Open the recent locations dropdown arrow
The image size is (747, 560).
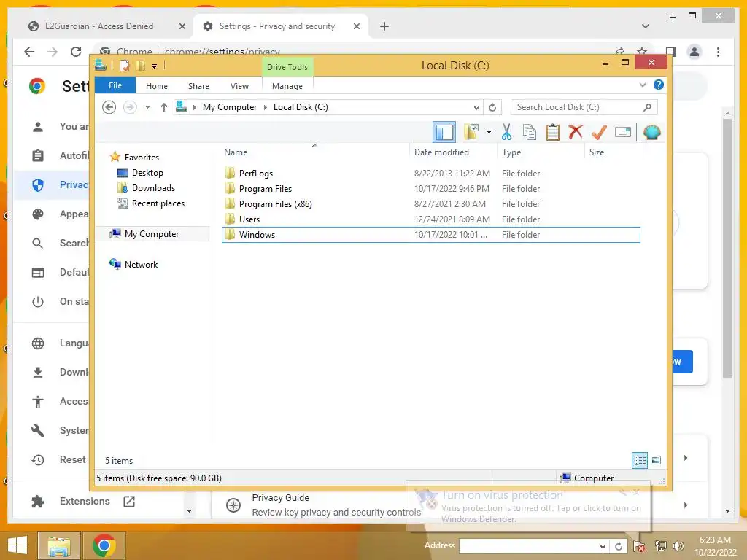[x=147, y=107]
